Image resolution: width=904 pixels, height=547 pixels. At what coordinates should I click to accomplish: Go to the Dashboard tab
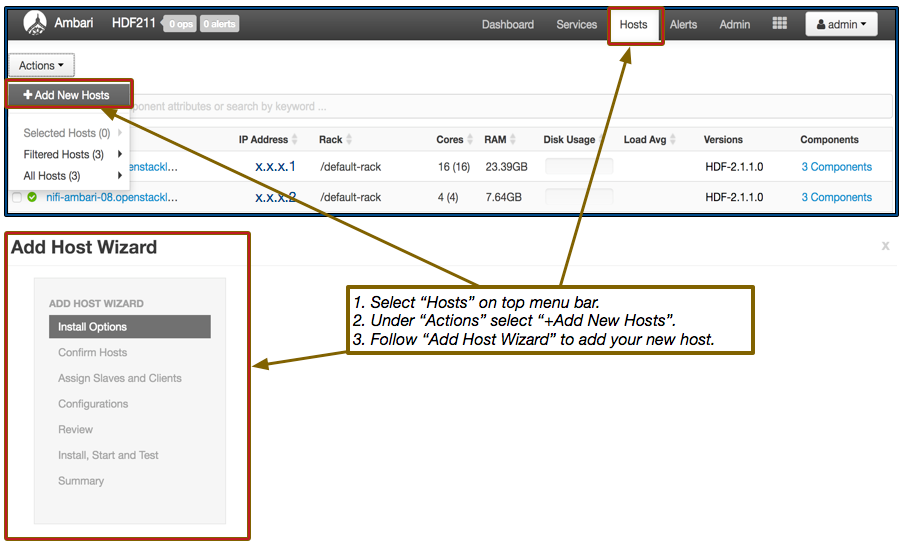tap(508, 25)
